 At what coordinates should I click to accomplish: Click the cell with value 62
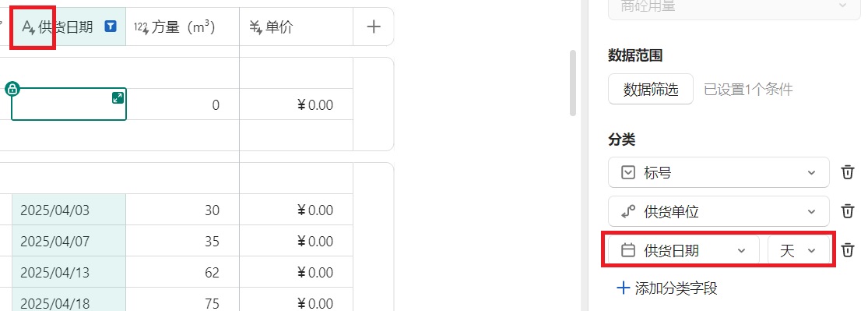183,273
